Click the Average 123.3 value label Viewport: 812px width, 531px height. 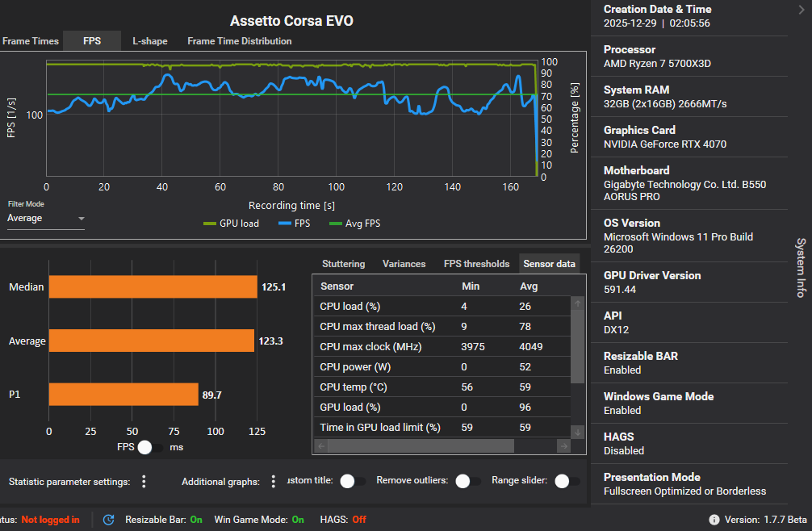(x=270, y=341)
